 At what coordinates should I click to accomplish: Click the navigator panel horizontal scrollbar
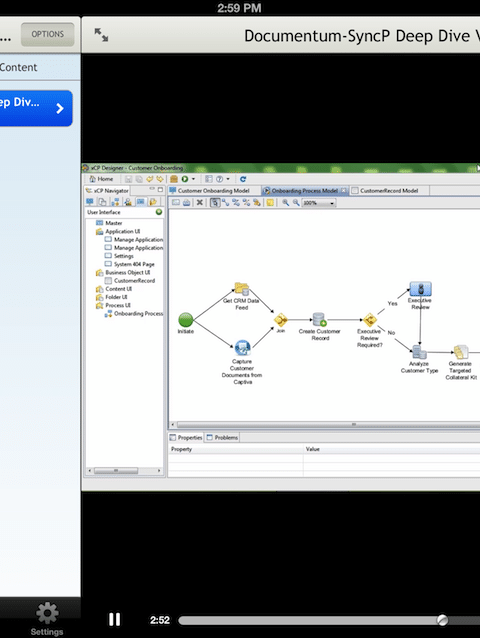coord(116,471)
